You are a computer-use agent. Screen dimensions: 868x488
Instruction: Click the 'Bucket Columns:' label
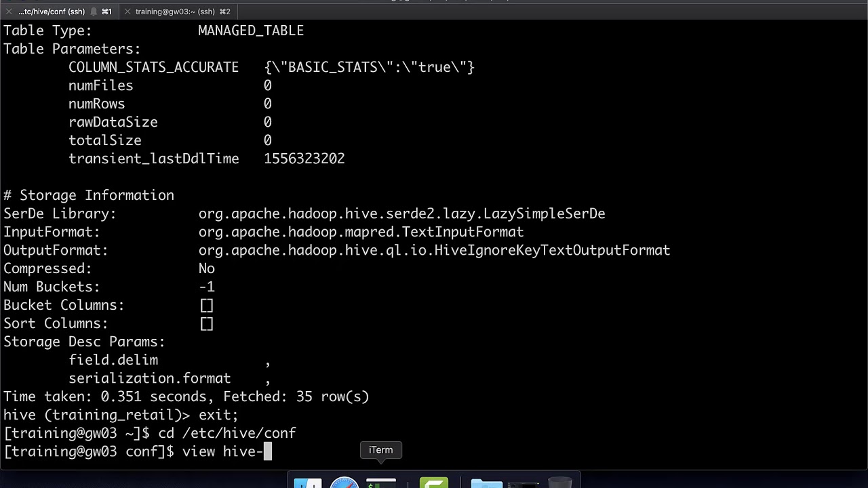[x=64, y=305]
